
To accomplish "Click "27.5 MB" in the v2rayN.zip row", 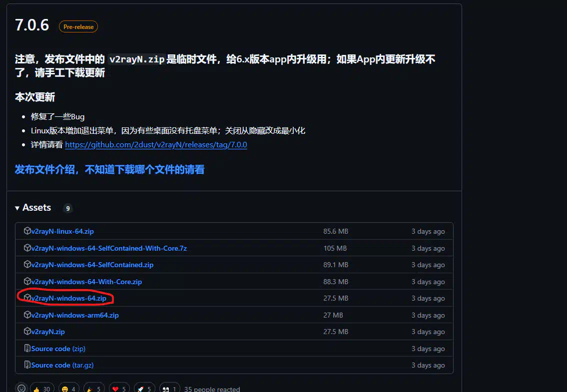I will (x=336, y=332).
